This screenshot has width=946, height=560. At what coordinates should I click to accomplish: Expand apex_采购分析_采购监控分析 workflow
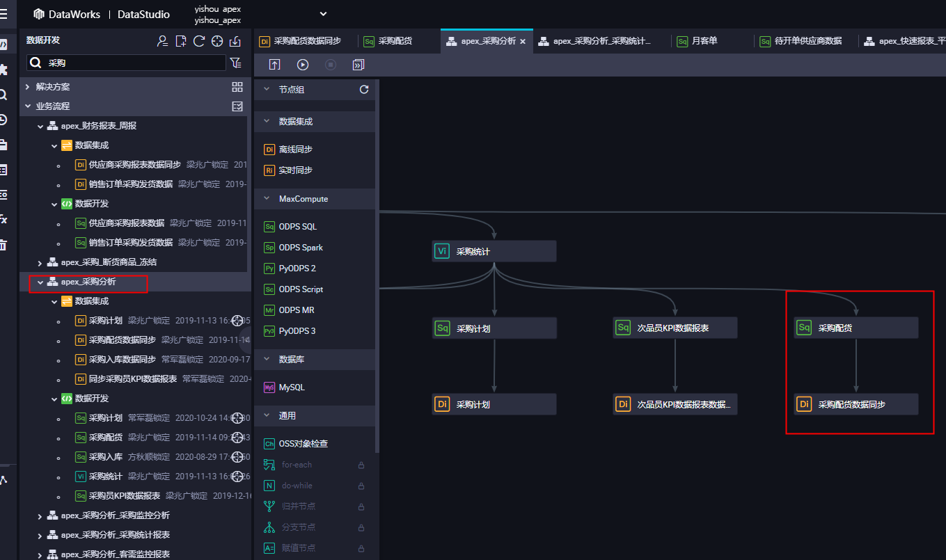point(40,515)
